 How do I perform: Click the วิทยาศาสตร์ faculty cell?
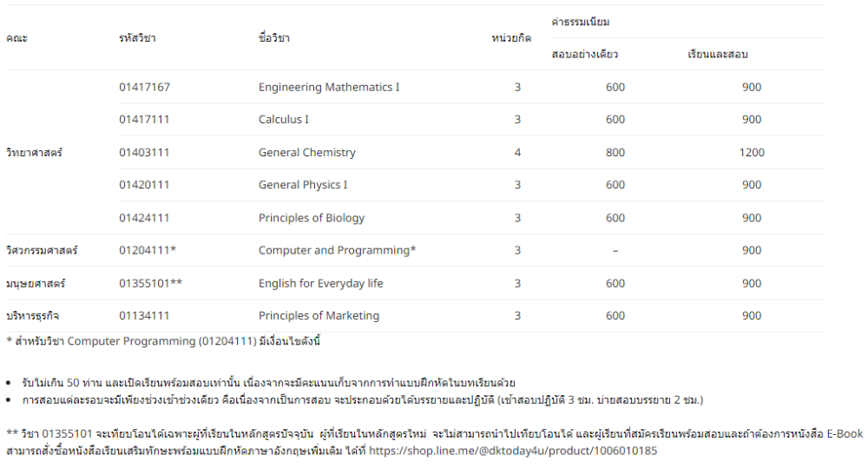pos(34,153)
